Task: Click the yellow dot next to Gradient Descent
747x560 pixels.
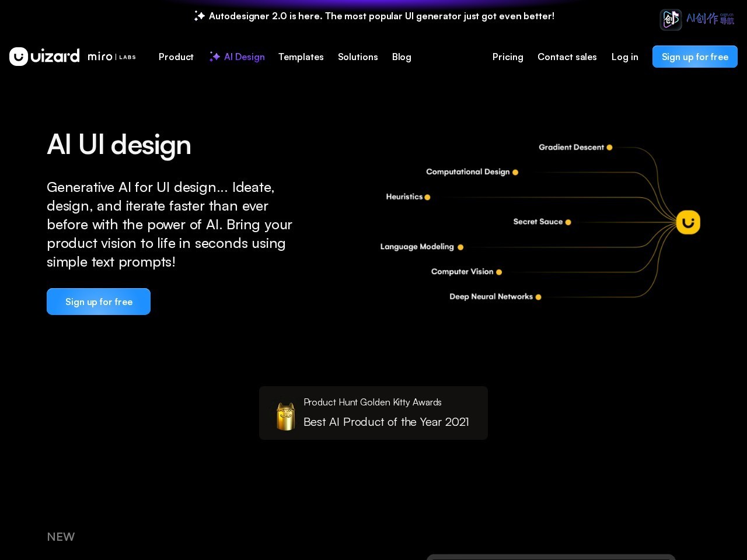Action: [x=609, y=148]
